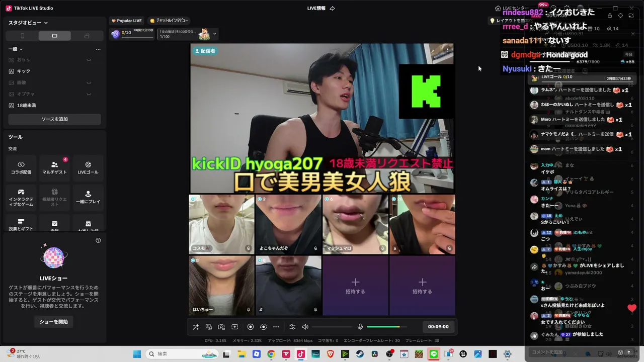Select the コスモ guest video tile
This screenshot has width=644, height=362.
(x=221, y=224)
